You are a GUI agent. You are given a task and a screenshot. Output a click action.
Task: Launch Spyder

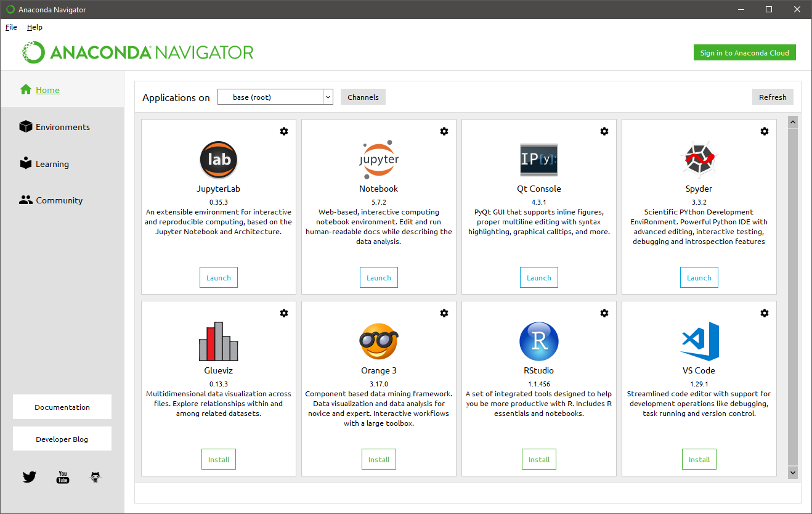699,277
